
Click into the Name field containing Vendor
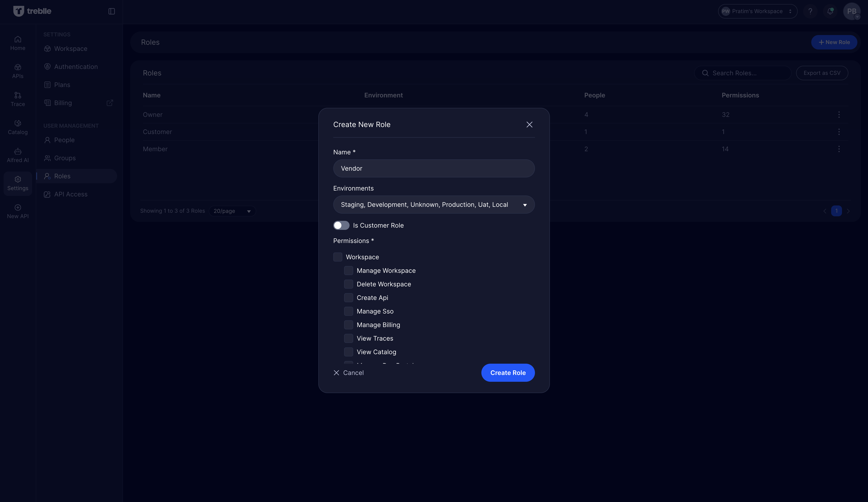[x=434, y=168]
